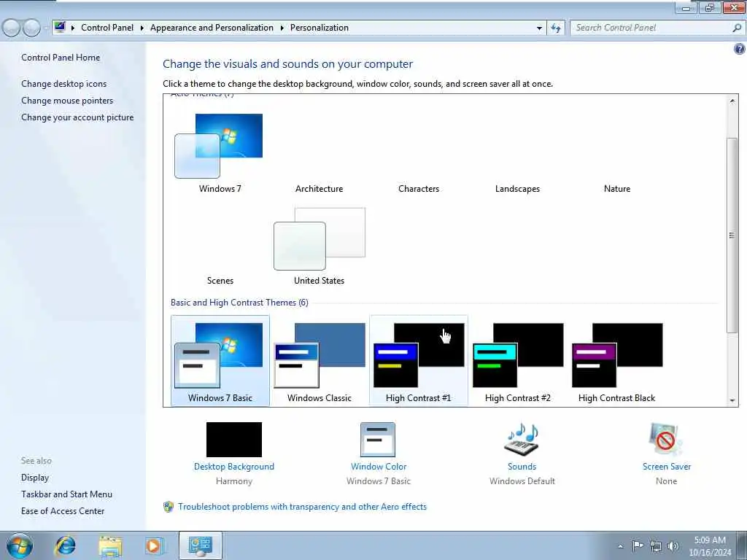Select High Contrast Black theme
This screenshot has width=747, height=560.
click(617, 360)
